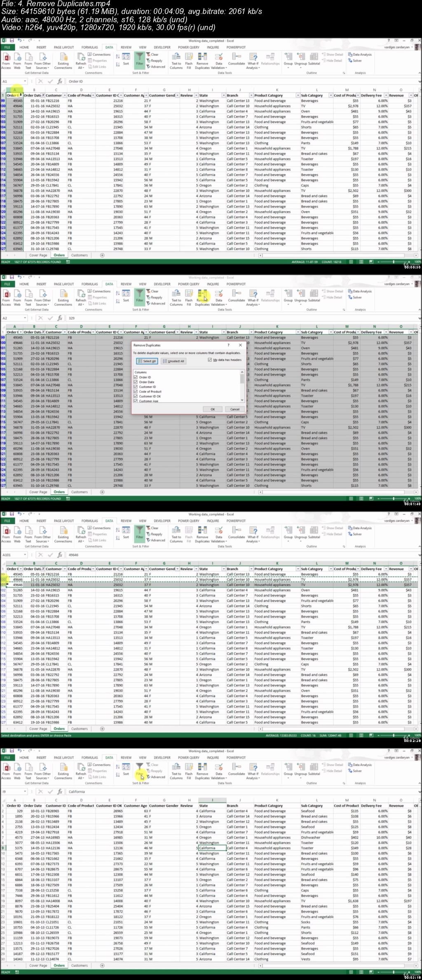The image size is (422, 980).
Task: Open Branch column filter arrow in 00:00:50 frame
Action: tap(251, 96)
